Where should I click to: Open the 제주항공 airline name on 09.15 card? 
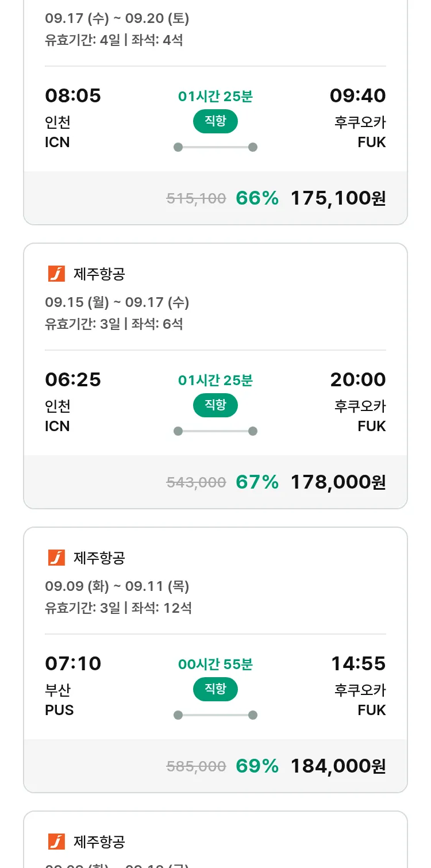click(99, 274)
